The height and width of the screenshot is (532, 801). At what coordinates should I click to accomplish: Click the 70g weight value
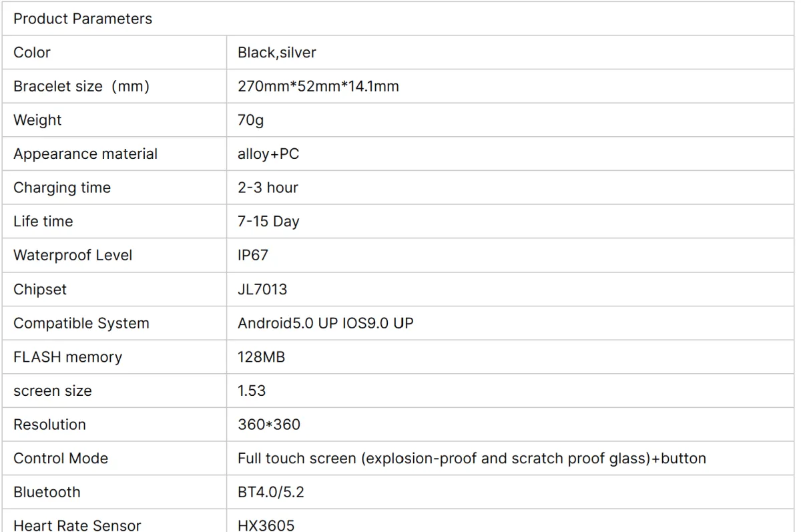coord(250,121)
